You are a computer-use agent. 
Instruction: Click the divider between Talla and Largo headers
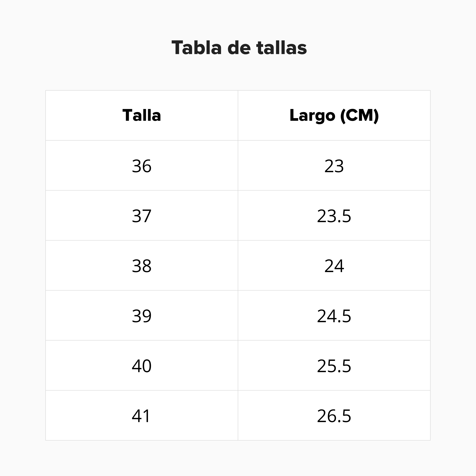tap(238, 115)
